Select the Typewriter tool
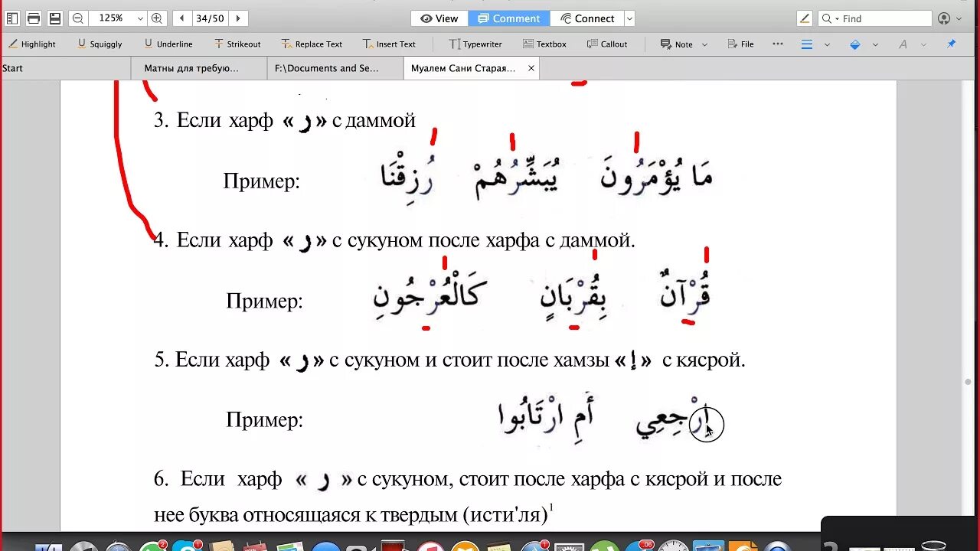 pos(475,44)
